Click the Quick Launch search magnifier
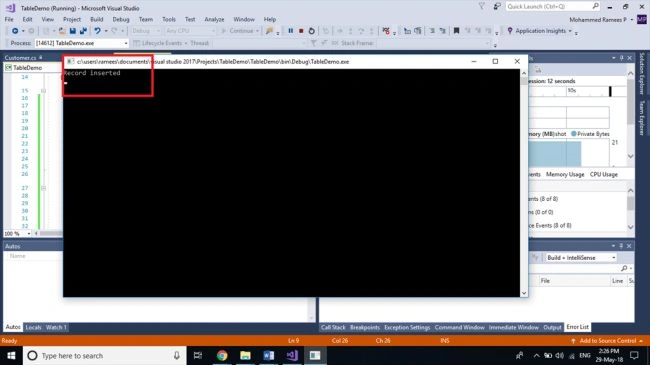Image resolution: width=650 pixels, height=365 pixels. (x=596, y=6)
